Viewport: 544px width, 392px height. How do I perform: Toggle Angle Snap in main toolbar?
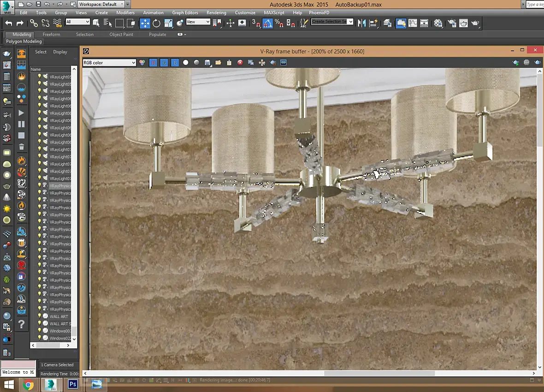(x=268, y=23)
